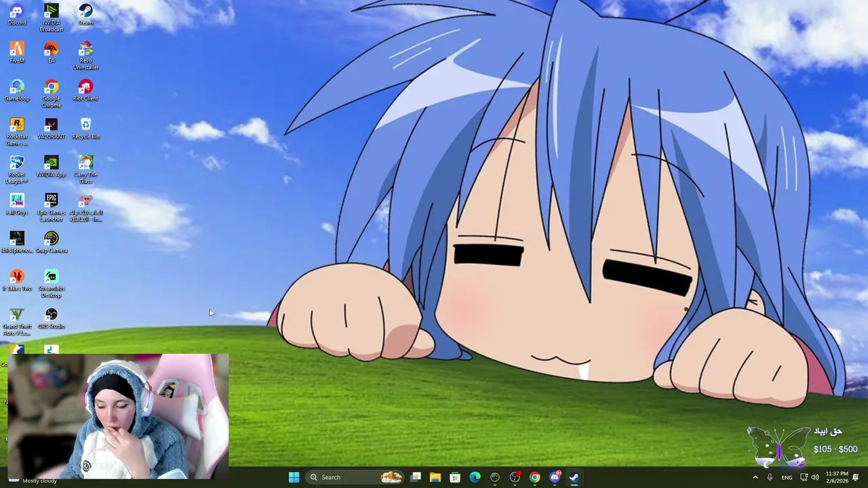Viewport: 868px width, 488px height.
Task: Open the NVIDIA App shortcut
Action: 52,167
